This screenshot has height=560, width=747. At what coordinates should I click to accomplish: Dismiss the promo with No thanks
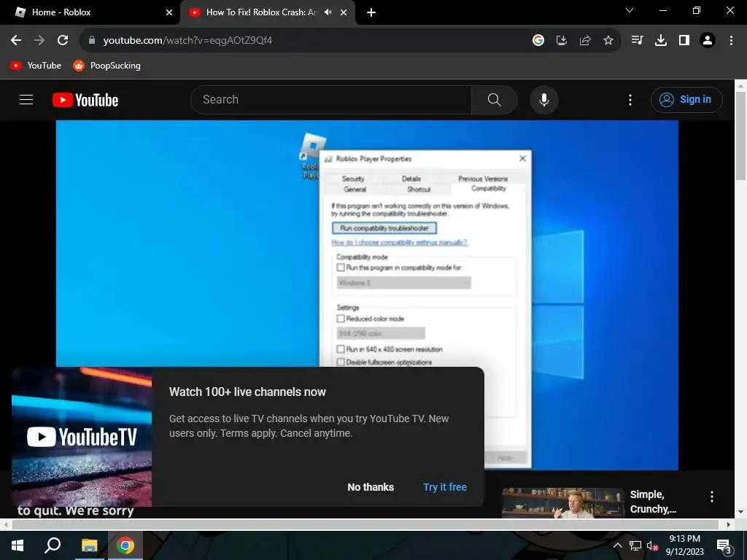371,487
